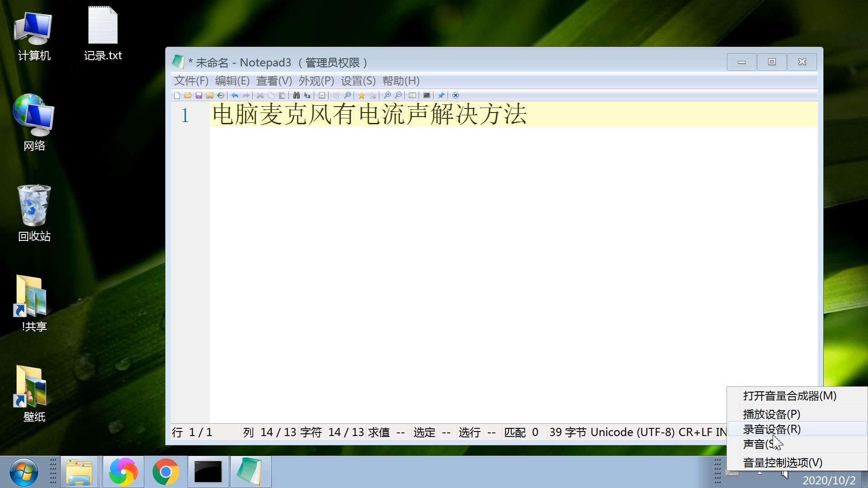Click the CR+LF line ending indicator
Image resolution: width=868 pixels, height=488 pixels.
point(695,432)
